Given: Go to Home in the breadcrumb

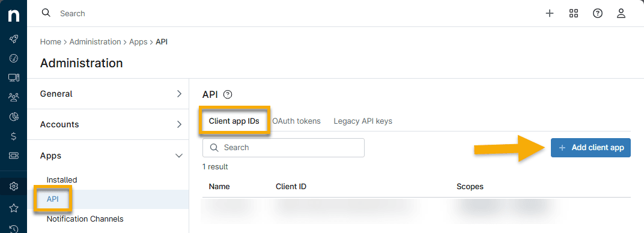Looking at the screenshot, I should click(x=50, y=42).
